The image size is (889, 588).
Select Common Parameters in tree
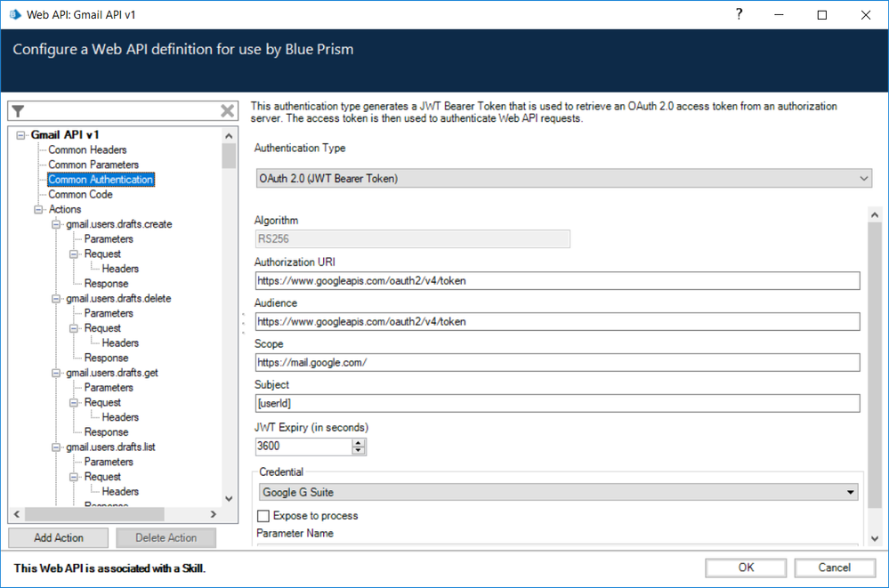93,165
